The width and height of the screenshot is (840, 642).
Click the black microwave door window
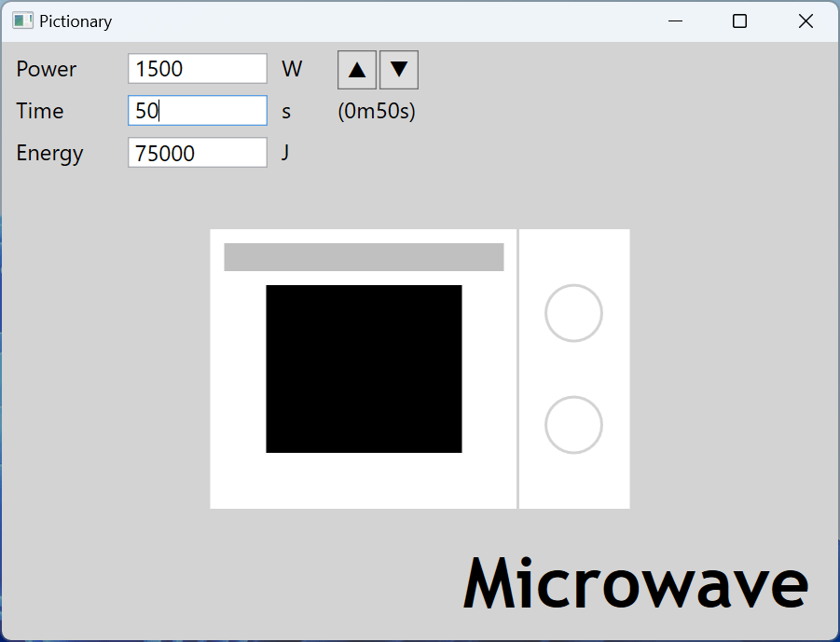[364, 368]
